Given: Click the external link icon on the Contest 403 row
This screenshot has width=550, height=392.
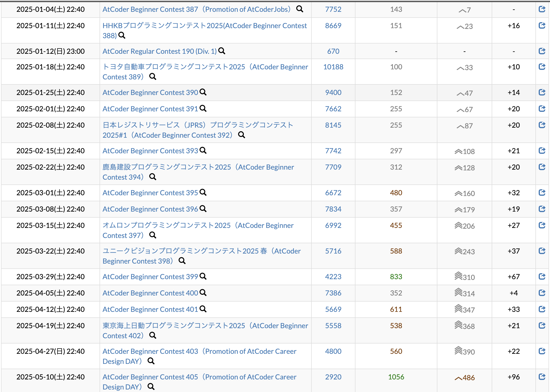Looking at the screenshot, I should pyautogui.click(x=542, y=351).
